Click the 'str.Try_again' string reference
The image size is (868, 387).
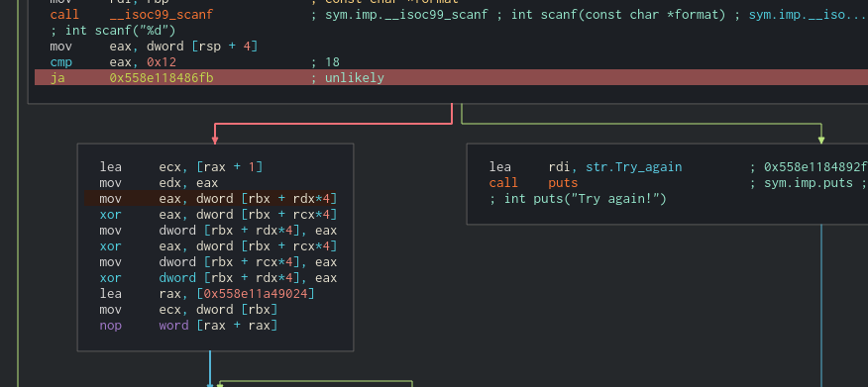coord(634,167)
